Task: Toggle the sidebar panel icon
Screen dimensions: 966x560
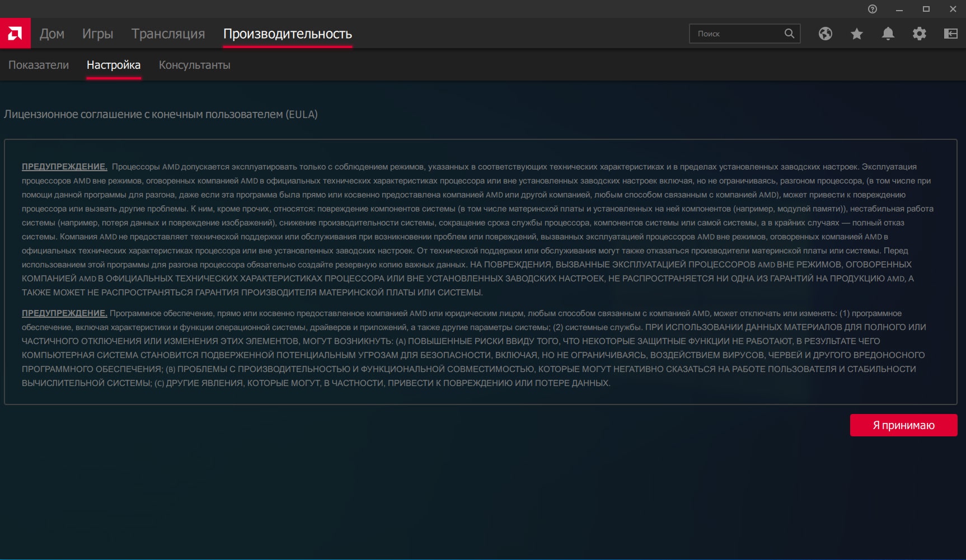Action: [950, 34]
